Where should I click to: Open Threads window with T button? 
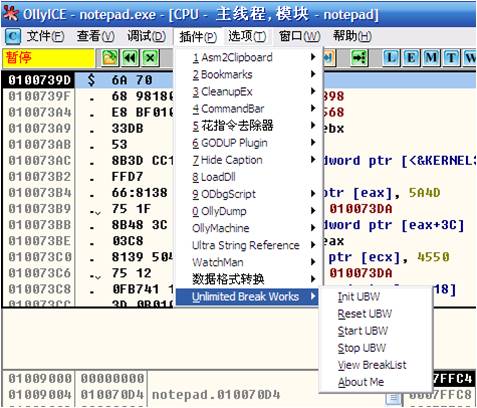coord(451,58)
